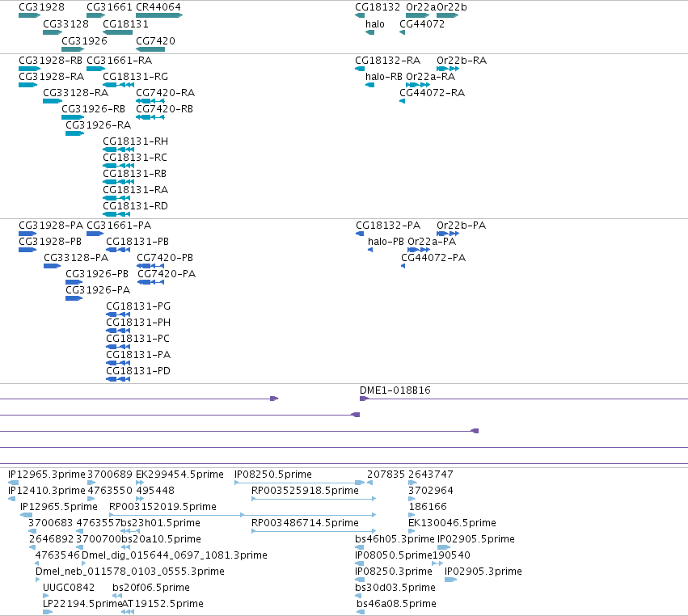The image size is (688, 616).
Task: Click EST Dmel_dig_015644_0697_1081.3prime
Action: click(x=175, y=555)
